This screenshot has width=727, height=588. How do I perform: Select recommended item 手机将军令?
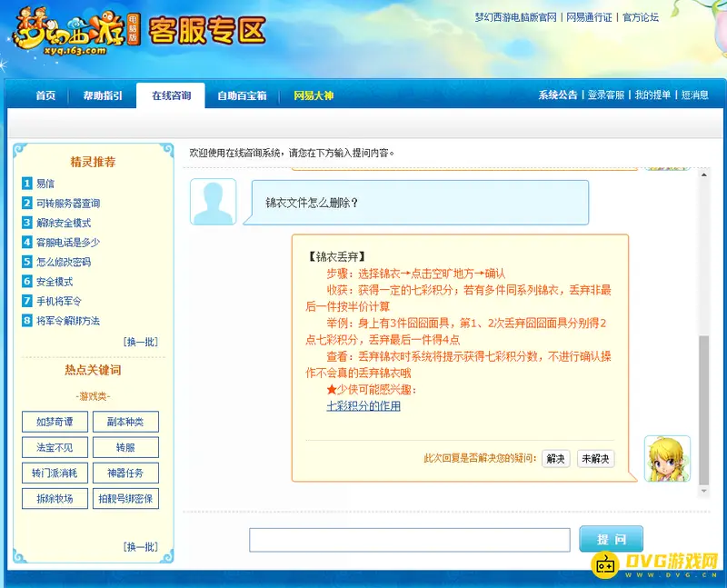coord(59,301)
